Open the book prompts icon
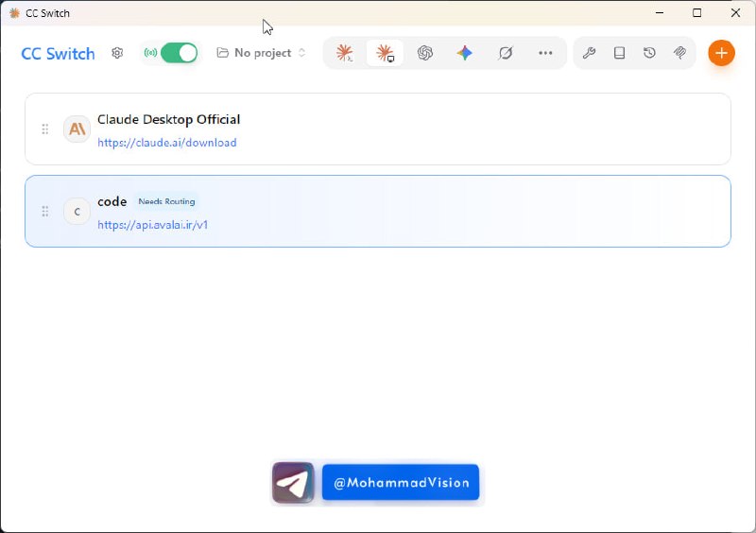This screenshot has height=533, width=756. tap(620, 53)
